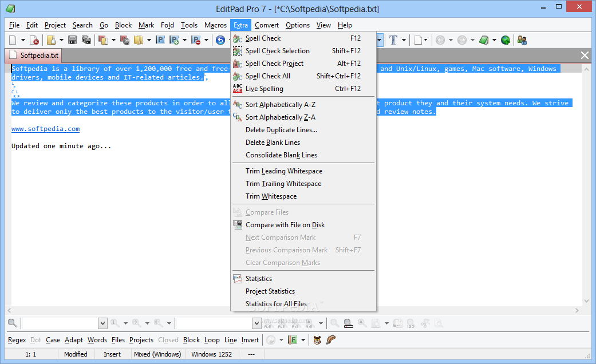Screen dimensions: 596x364
Task: Click the Save All multiple floppies icon
Action: (86, 40)
